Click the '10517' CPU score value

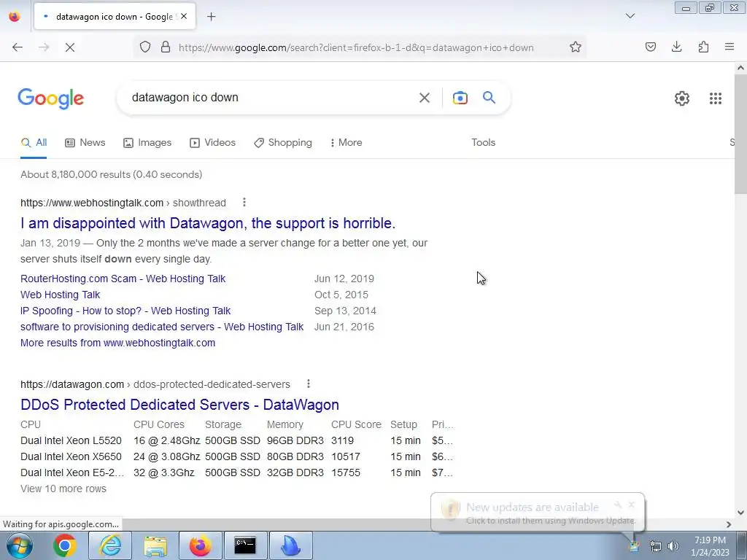click(345, 456)
